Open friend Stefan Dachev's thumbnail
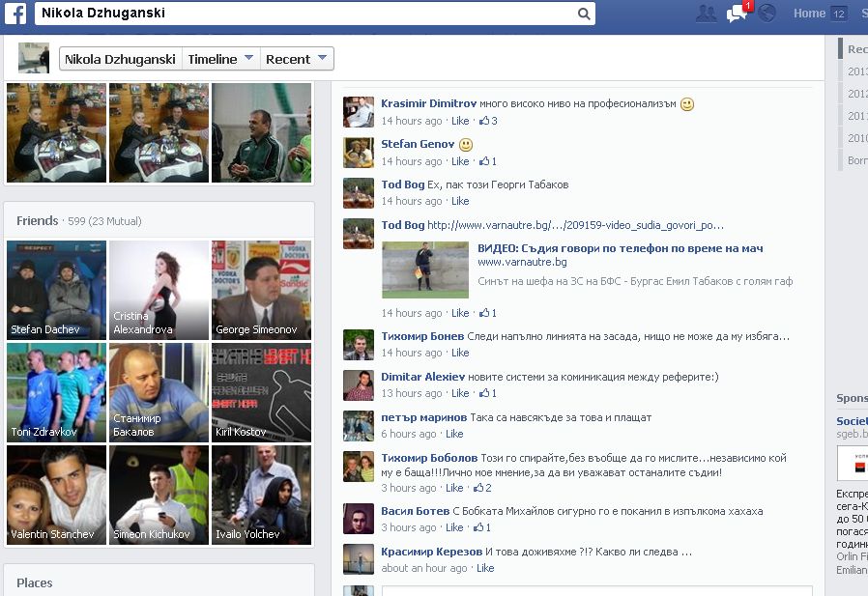This screenshot has height=596, width=868. point(56,290)
